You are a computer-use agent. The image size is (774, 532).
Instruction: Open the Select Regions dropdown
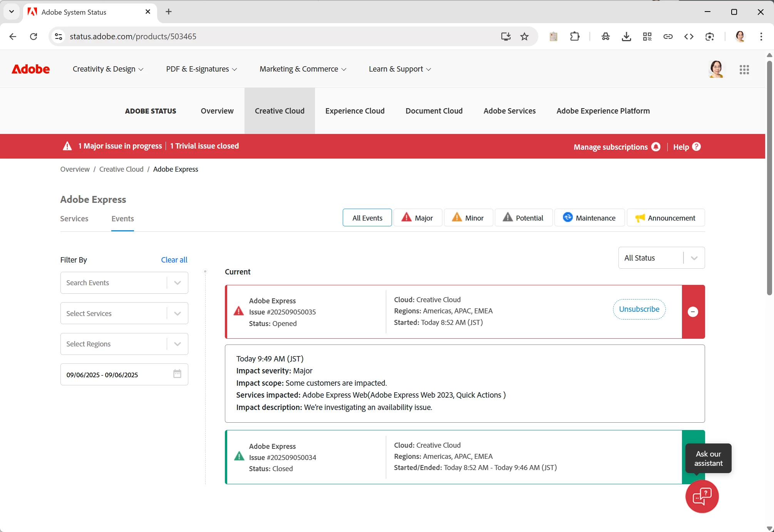point(124,344)
